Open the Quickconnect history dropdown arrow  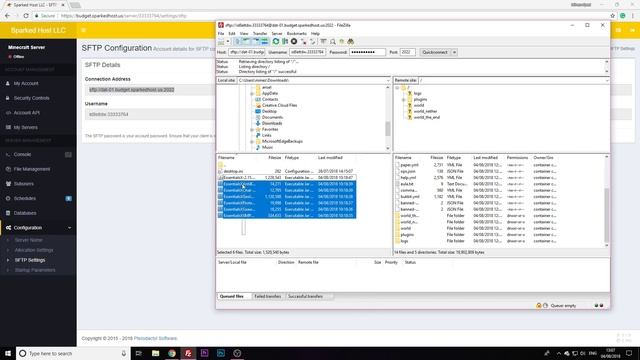[454, 52]
